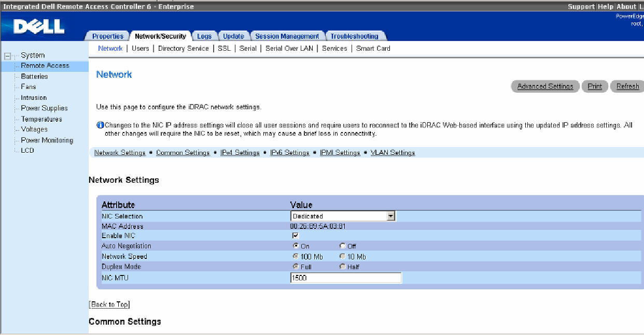
Task: Select Batteries in the tree
Action: click(x=34, y=77)
